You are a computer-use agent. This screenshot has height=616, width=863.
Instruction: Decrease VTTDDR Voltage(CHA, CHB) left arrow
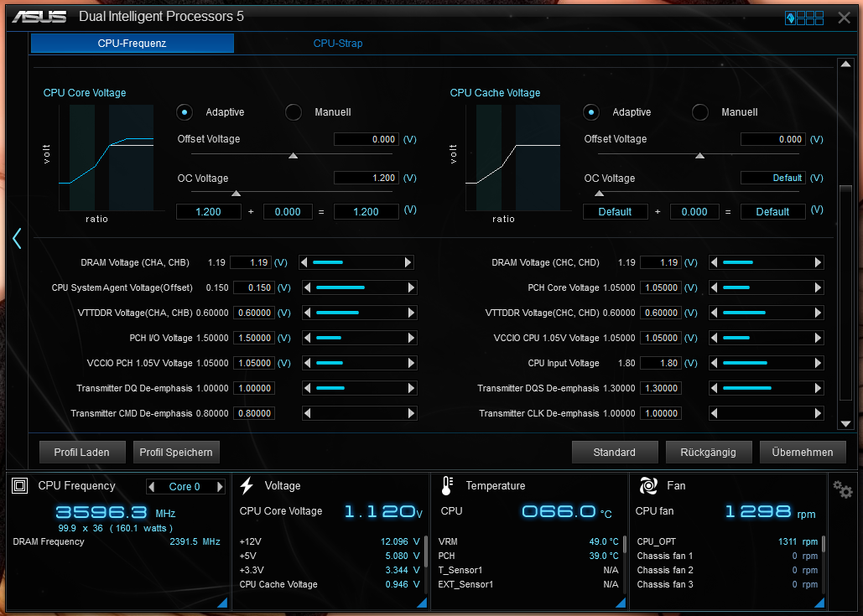pos(307,313)
